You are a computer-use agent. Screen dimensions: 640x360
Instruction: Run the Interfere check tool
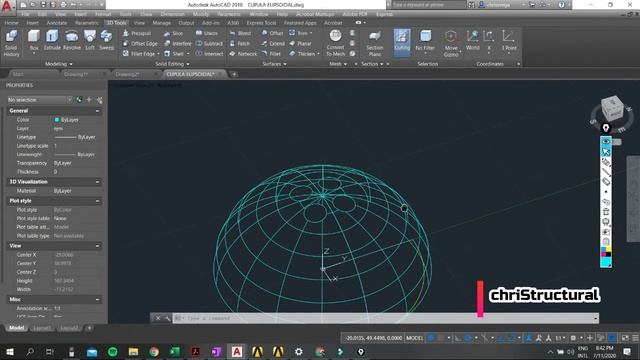click(178, 43)
